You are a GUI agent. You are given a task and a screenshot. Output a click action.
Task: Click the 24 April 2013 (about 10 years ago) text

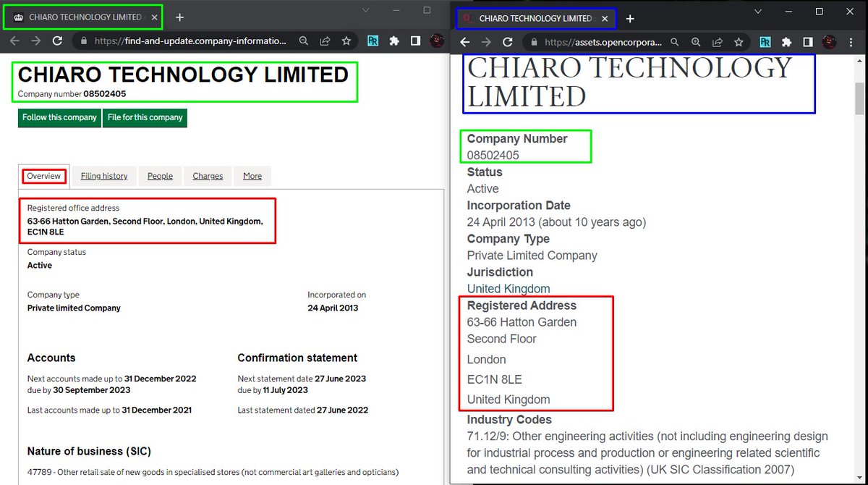[x=556, y=222]
